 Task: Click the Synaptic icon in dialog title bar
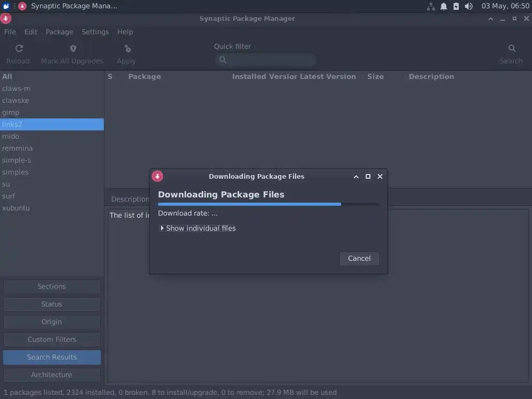[x=157, y=177]
